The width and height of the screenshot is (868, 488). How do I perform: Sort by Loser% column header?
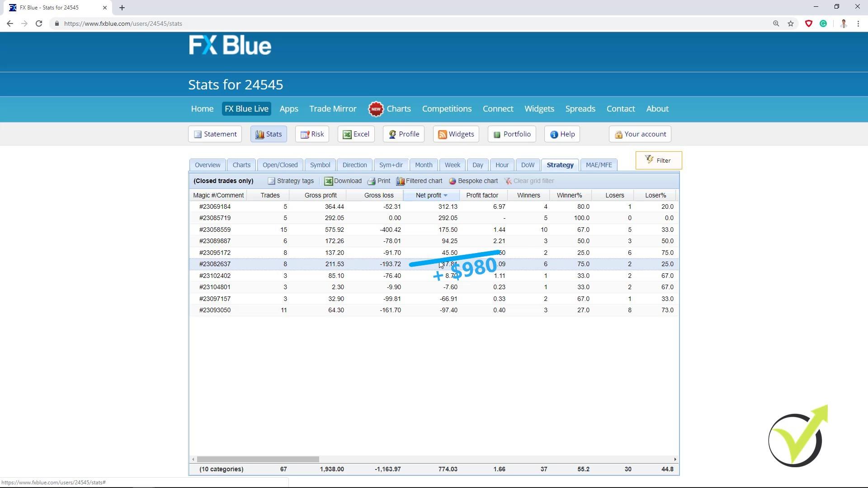coord(656,195)
